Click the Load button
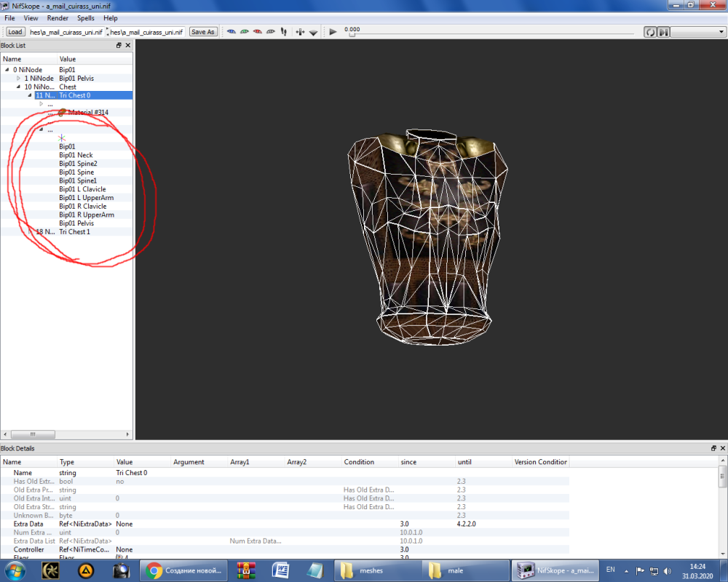The image size is (728, 582). [15, 31]
